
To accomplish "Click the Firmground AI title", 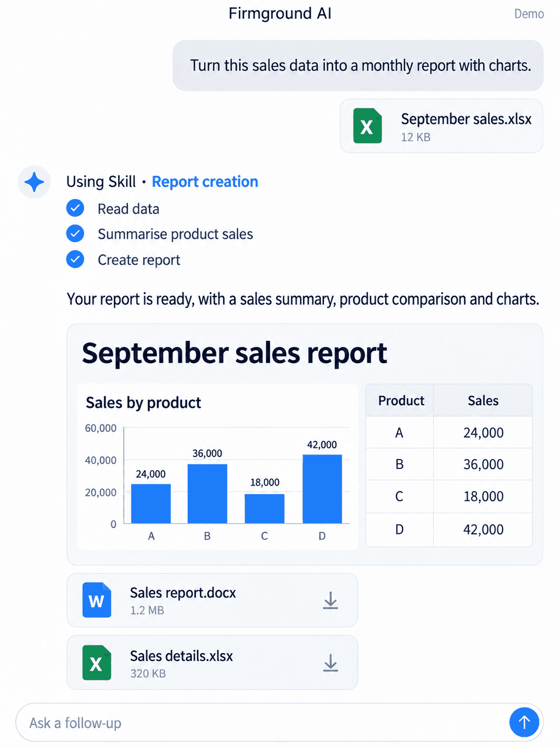I will (280, 13).
